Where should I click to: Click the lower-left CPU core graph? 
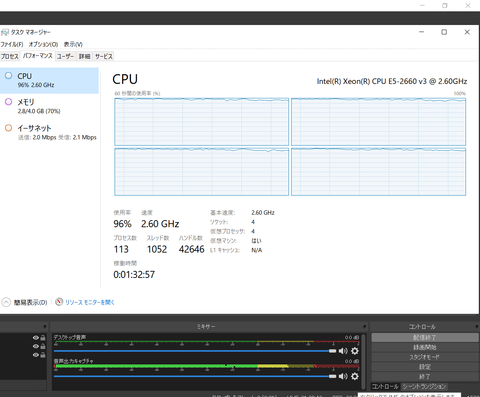(x=202, y=172)
